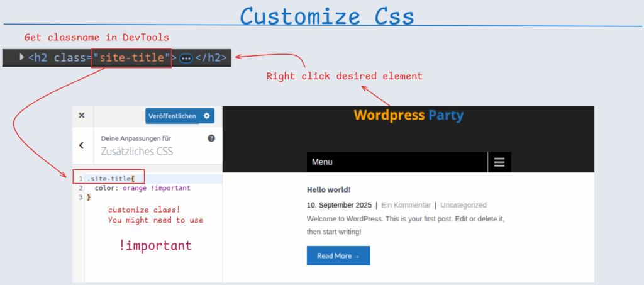This screenshot has height=285, width=644.
Task: Click the help question mark icon
Action: tap(211, 138)
